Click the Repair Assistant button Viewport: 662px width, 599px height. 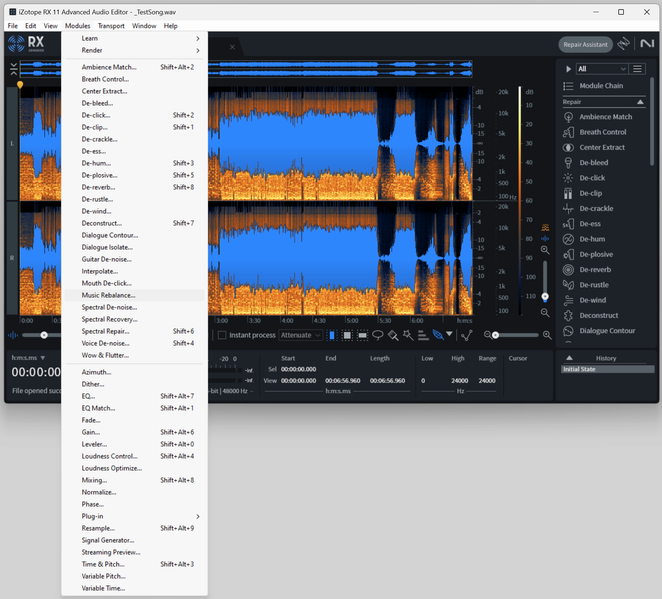[585, 45]
